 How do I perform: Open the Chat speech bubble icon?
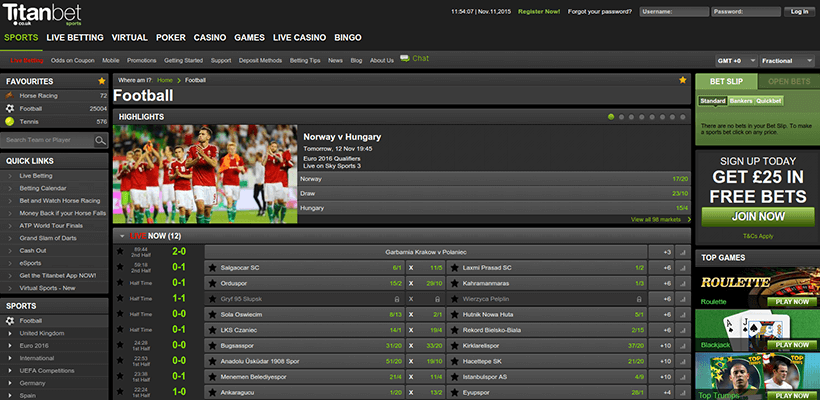(x=405, y=59)
